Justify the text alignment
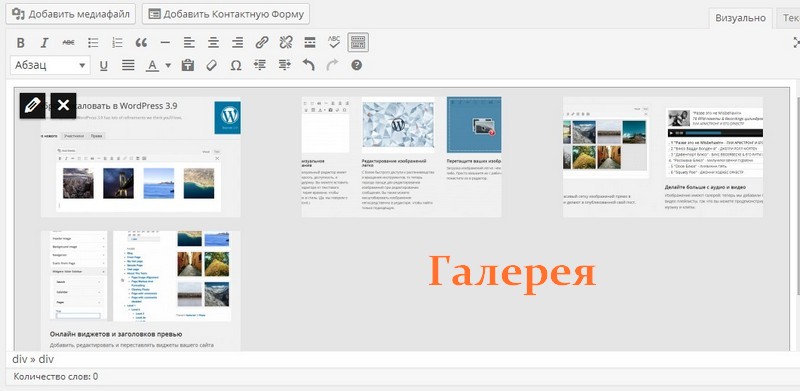The height and width of the screenshot is (391, 800). 128,65
